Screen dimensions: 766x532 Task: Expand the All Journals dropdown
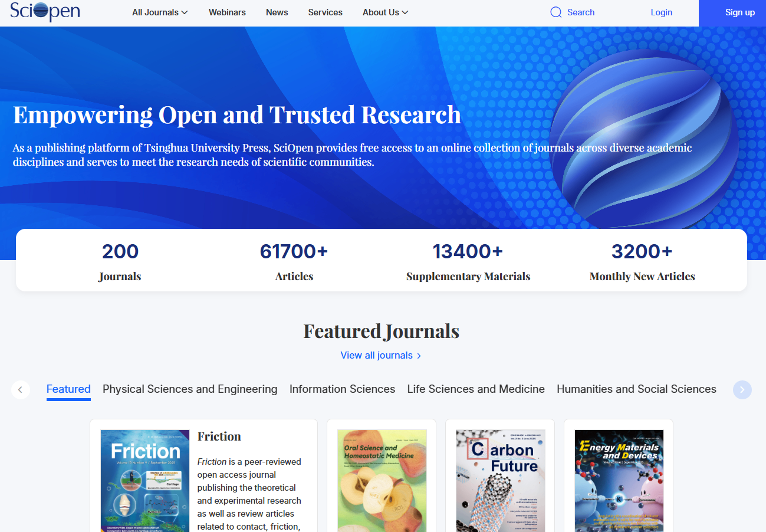coord(160,12)
